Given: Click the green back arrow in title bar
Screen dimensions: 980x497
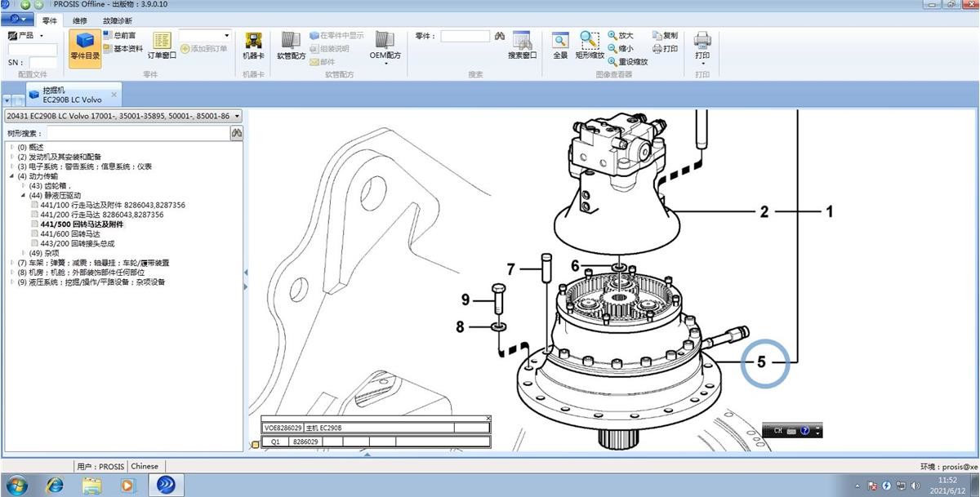Looking at the screenshot, I should [25, 5].
